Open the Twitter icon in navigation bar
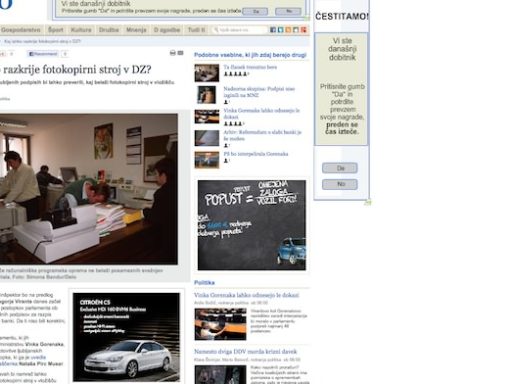 (x=280, y=30)
